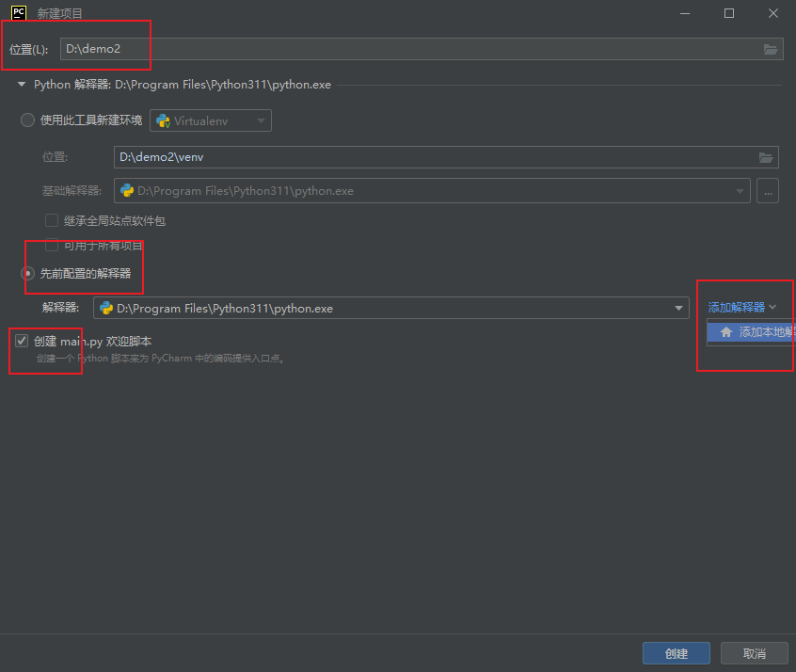Browse for the project location via its folder icon
This screenshot has width=796, height=672.
coord(771,49)
